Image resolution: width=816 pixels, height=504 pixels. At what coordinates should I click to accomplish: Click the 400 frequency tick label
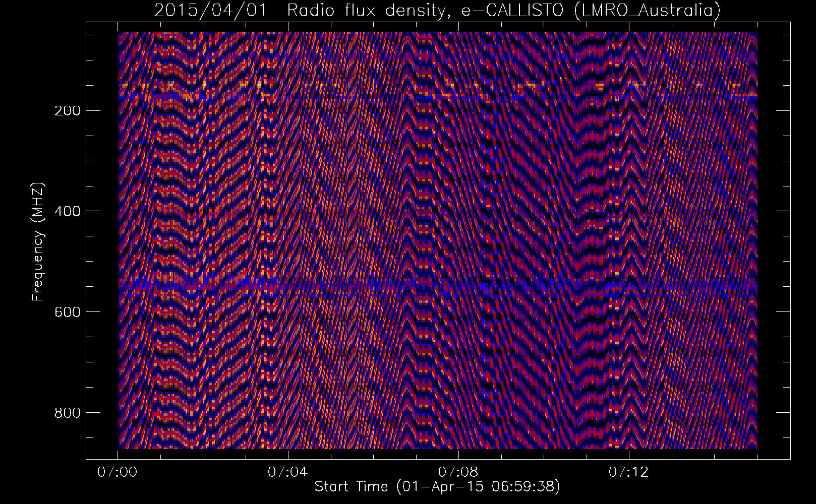[67, 211]
